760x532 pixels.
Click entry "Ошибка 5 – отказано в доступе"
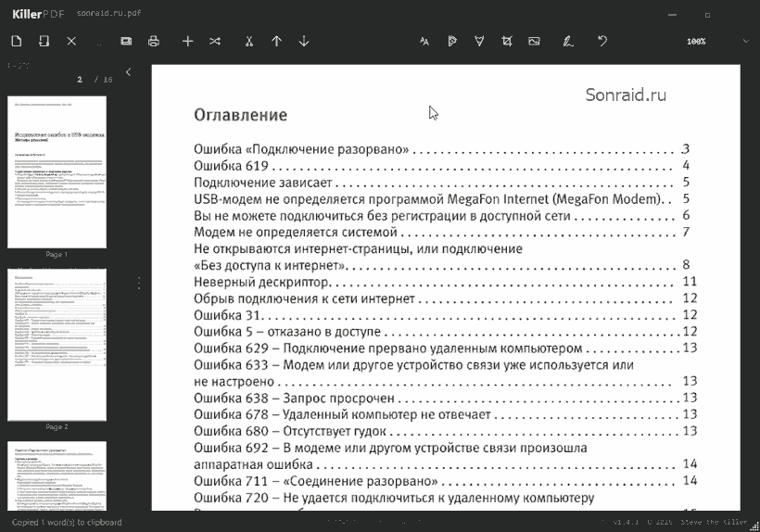tap(287, 332)
